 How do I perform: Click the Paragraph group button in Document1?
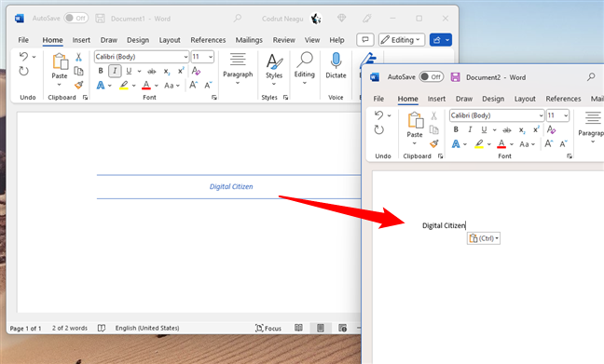tap(238, 69)
